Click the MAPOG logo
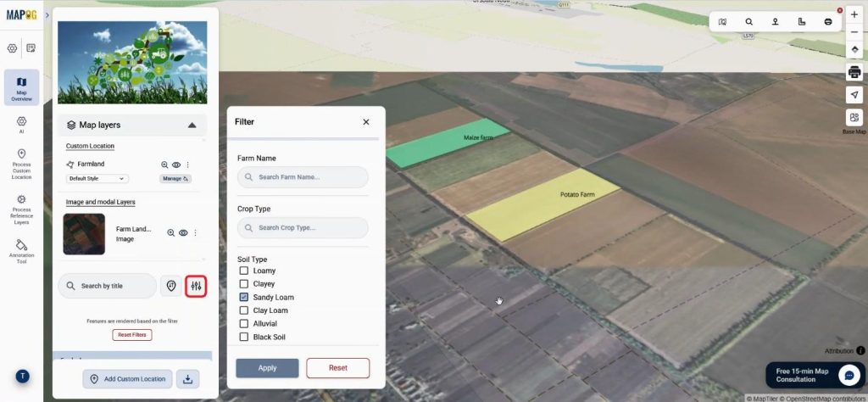Image resolution: width=868 pixels, height=402 pixels. (21, 15)
